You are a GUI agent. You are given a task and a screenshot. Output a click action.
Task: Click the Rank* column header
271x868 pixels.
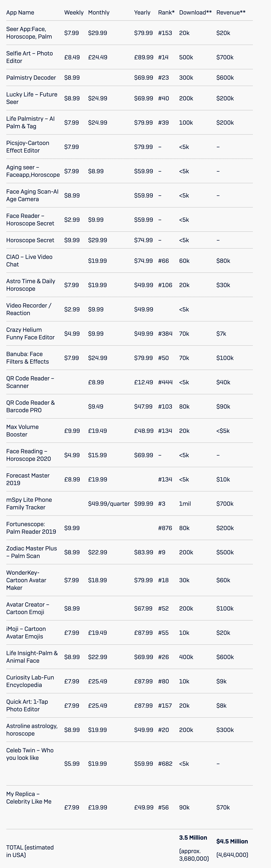[x=166, y=12]
